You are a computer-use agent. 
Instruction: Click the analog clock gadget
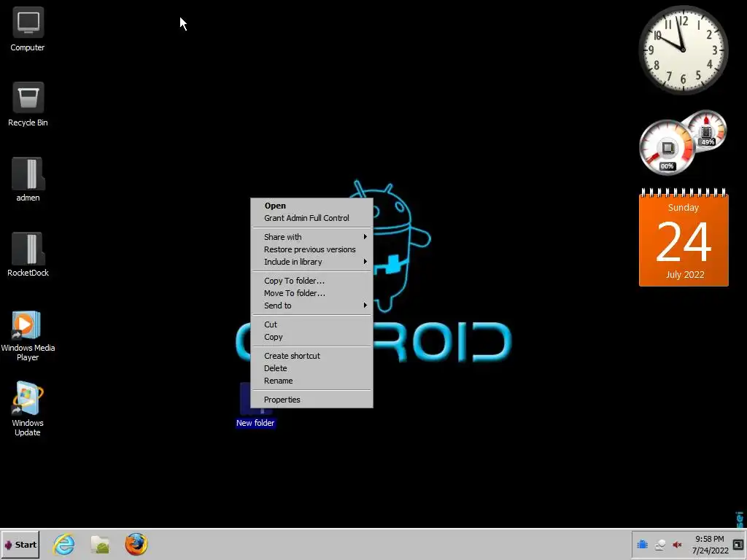point(683,50)
